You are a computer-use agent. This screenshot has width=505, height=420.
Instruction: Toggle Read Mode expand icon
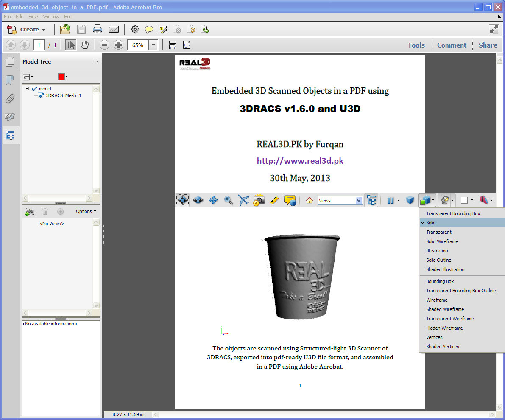[x=494, y=29]
